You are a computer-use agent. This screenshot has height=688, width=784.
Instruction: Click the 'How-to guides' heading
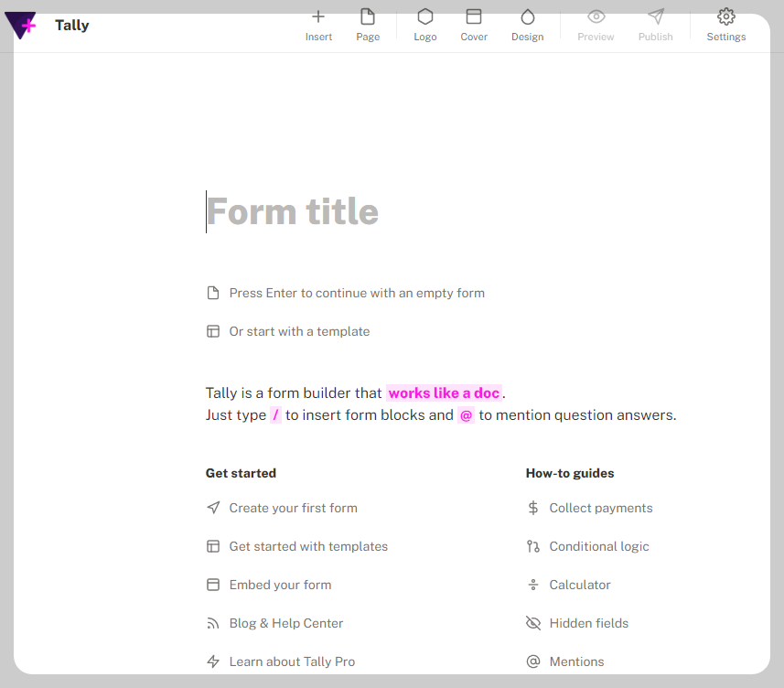(570, 473)
